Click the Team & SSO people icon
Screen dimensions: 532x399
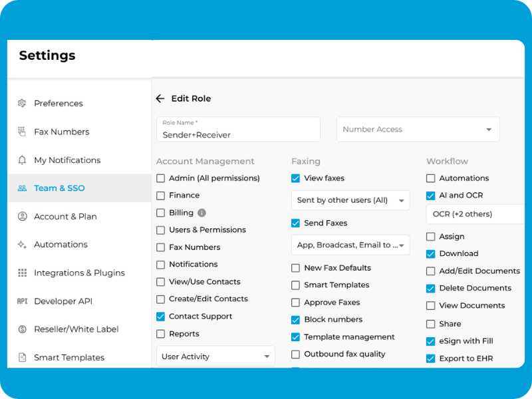pos(22,188)
